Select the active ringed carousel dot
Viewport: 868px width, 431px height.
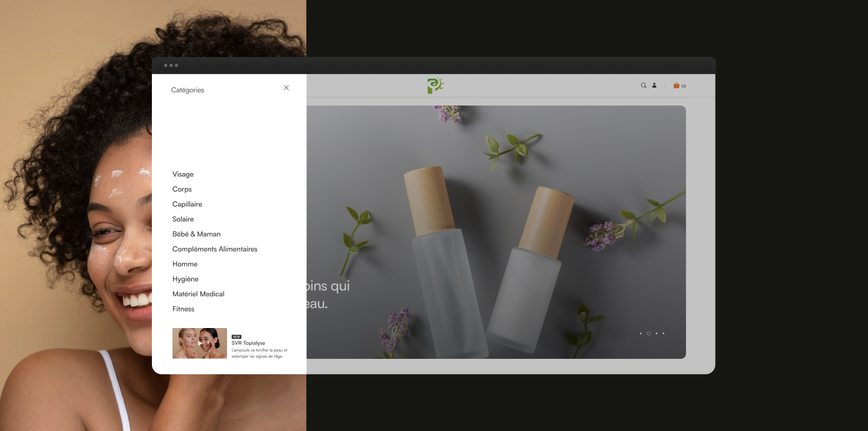648,334
